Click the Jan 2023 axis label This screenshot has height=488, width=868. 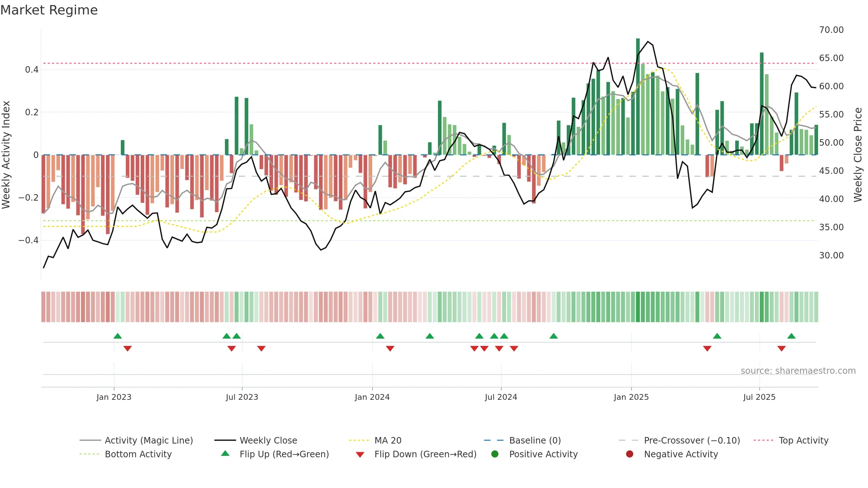click(x=114, y=397)
